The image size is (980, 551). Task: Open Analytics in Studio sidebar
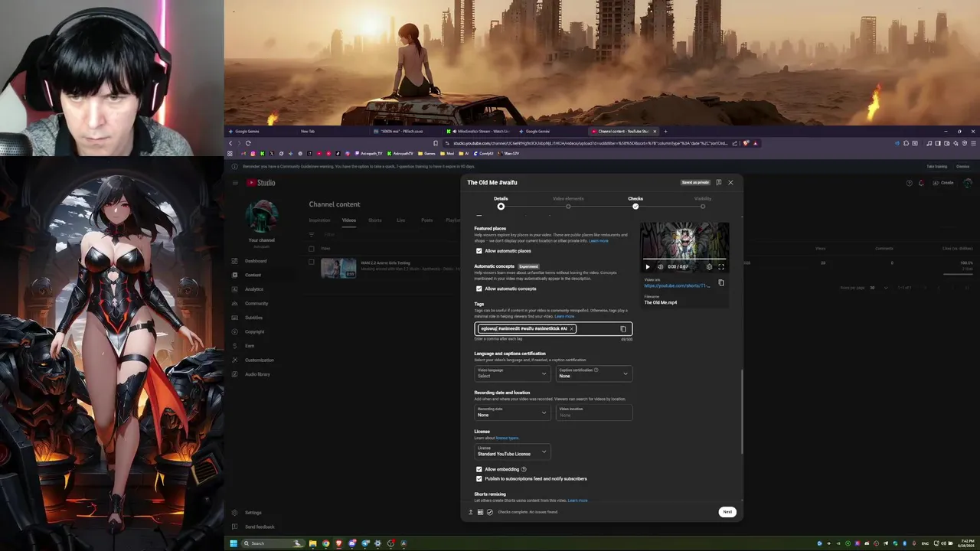coord(254,289)
